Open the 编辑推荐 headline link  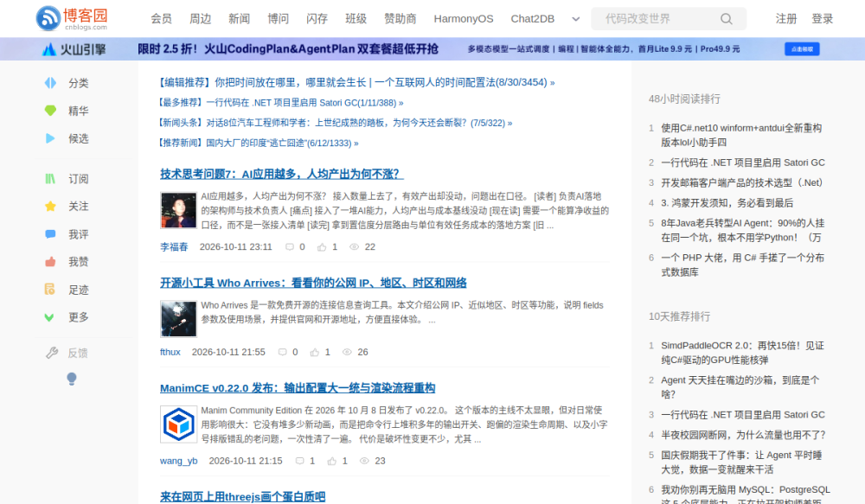coord(357,82)
